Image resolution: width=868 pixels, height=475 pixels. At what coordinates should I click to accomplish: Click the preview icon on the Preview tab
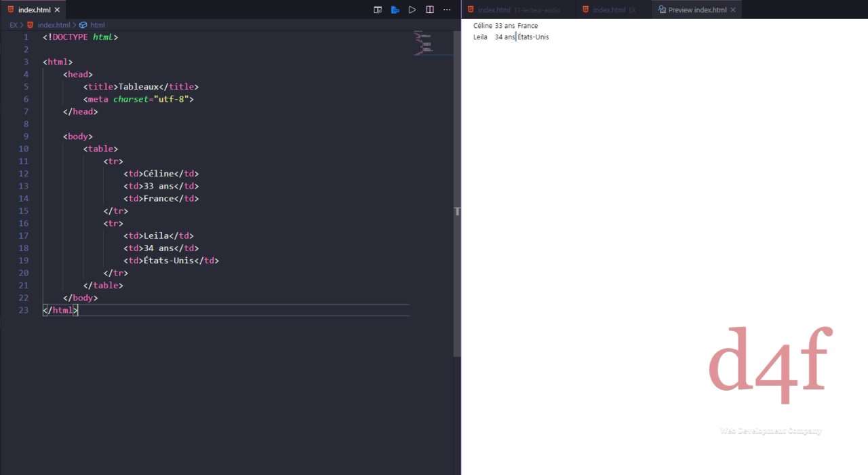(x=662, y=10)
